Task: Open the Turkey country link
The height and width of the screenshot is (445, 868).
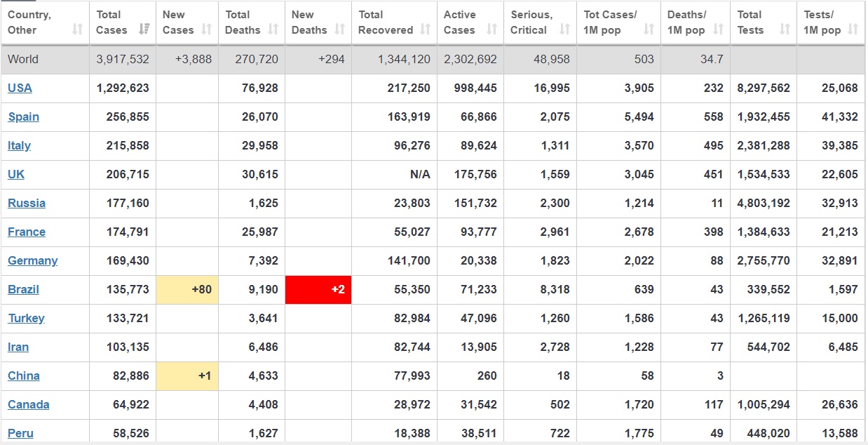Action: pos(26,318)
